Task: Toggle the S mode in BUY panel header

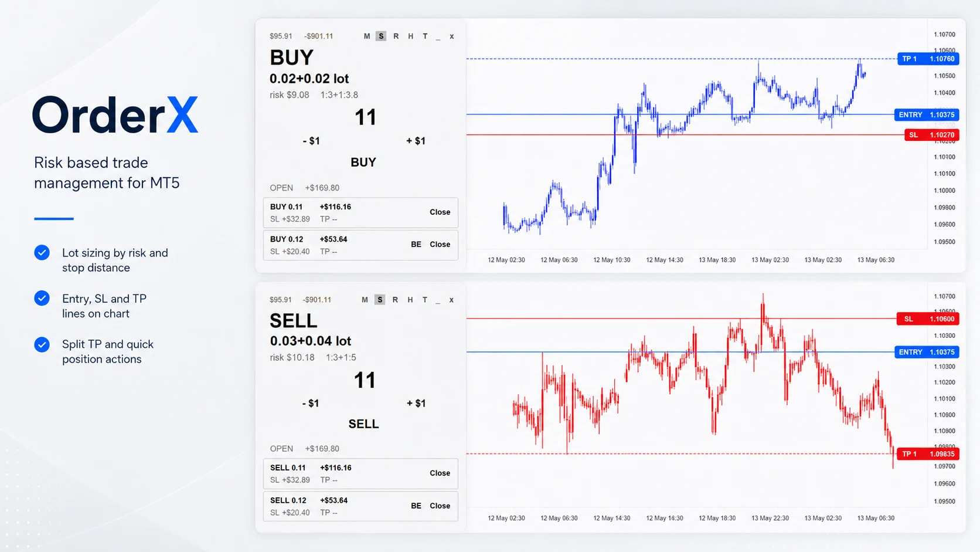Action: point(381,36)
